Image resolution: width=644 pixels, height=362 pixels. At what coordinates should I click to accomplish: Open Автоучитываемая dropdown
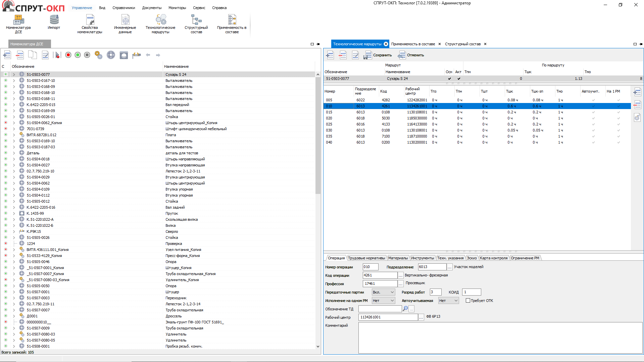coord(456,301)
